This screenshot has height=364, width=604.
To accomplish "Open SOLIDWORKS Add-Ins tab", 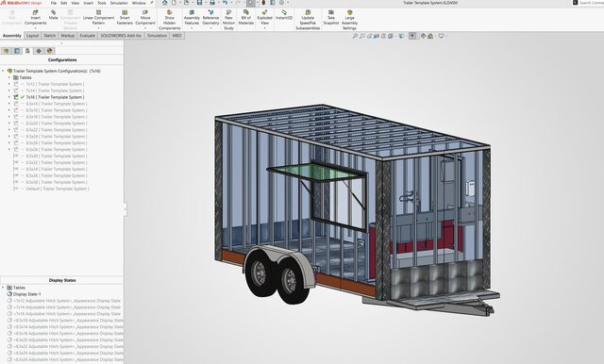I will pyautogui.click(x=121, y=36).
